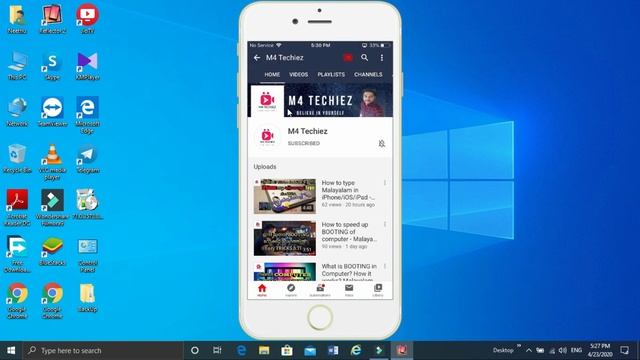The width and height of the screenshot is (640, 360).
Task: Open the red TV play app shortcut on desktop
Action: [87, 18]
